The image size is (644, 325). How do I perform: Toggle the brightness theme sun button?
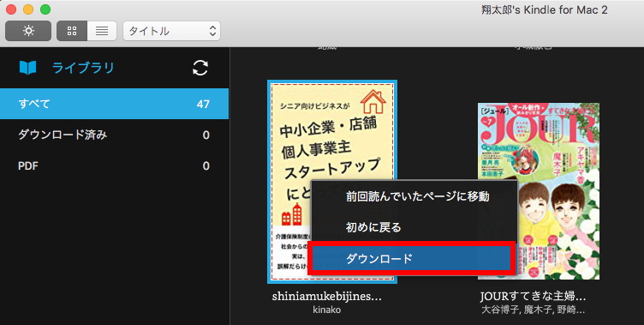click(28, 31)
